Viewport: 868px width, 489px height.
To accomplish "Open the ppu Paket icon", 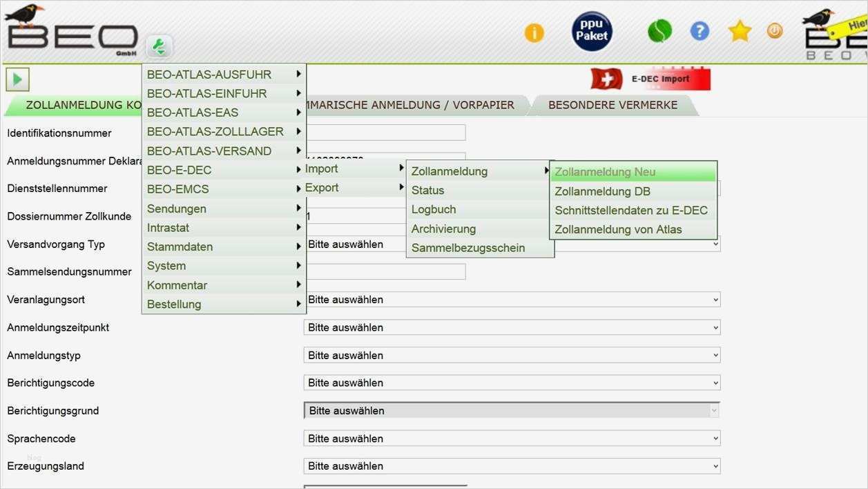I will (591, 30).
